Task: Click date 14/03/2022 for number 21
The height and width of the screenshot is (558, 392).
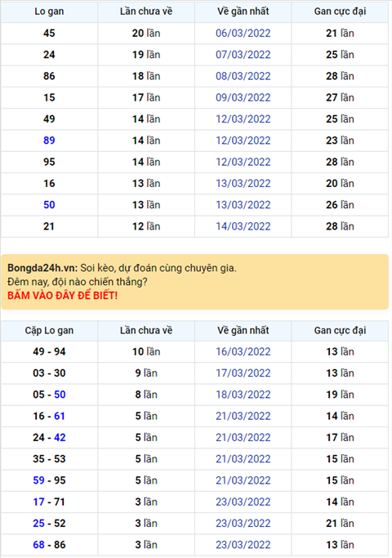Action: [243, 226]
